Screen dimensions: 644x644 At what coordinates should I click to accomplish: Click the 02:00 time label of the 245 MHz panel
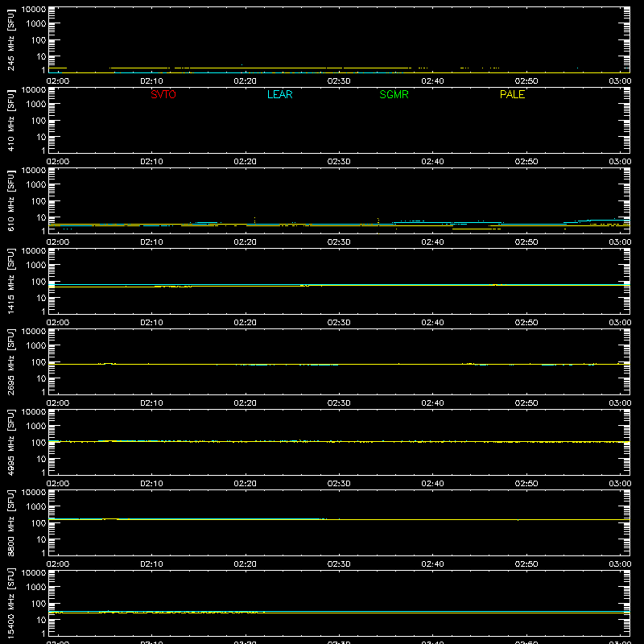coord(58,81)
